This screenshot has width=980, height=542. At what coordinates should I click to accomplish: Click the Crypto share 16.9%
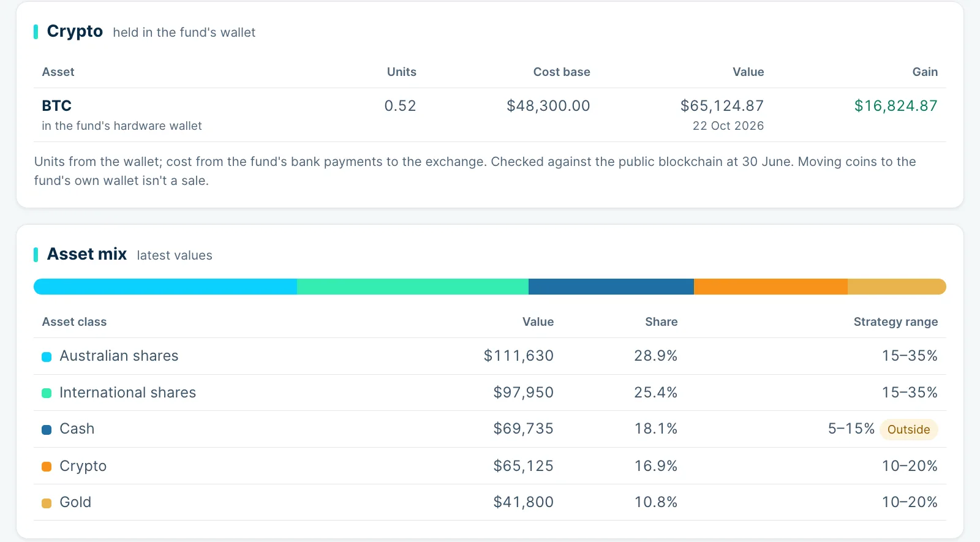tap(656, 466)
